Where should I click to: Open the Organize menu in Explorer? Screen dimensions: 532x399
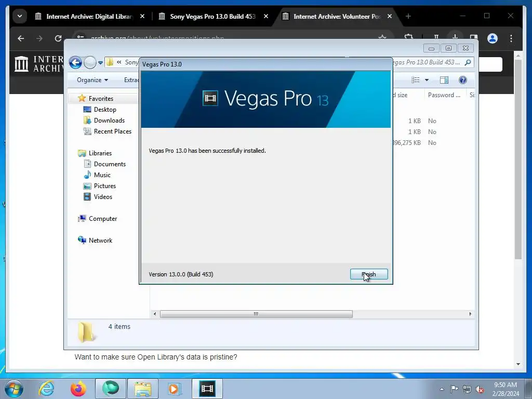[x=92, y=80]
